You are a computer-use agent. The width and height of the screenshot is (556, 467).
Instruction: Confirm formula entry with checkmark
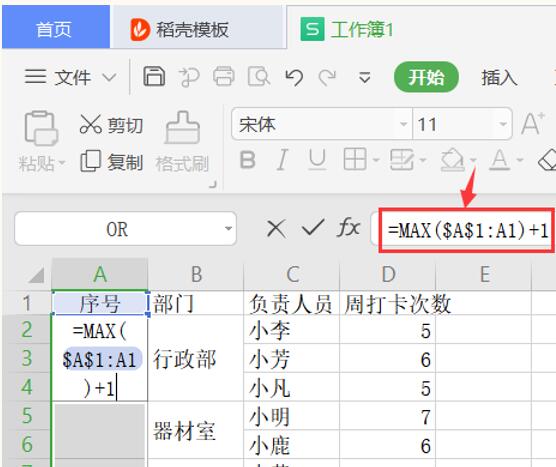pos(313,228)
